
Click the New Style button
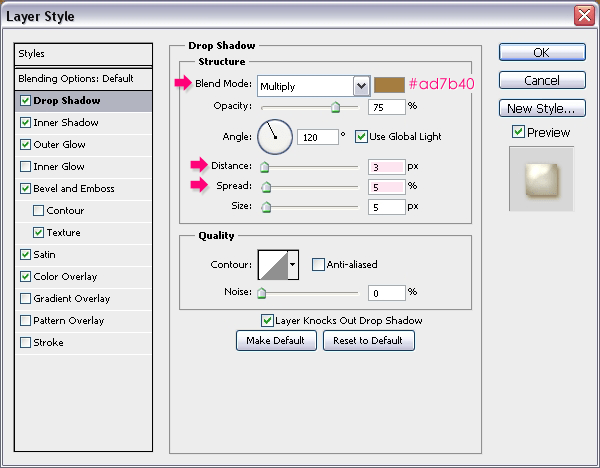(x=542, y=108)
